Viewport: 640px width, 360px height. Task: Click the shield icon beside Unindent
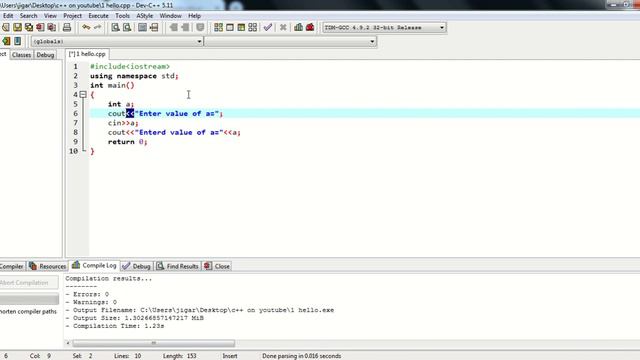point(200,27)
